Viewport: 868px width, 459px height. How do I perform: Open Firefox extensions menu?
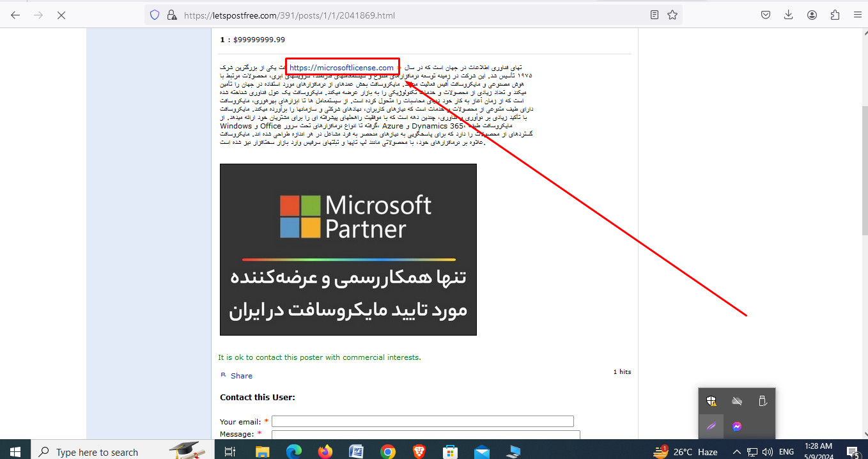point(835,15)
